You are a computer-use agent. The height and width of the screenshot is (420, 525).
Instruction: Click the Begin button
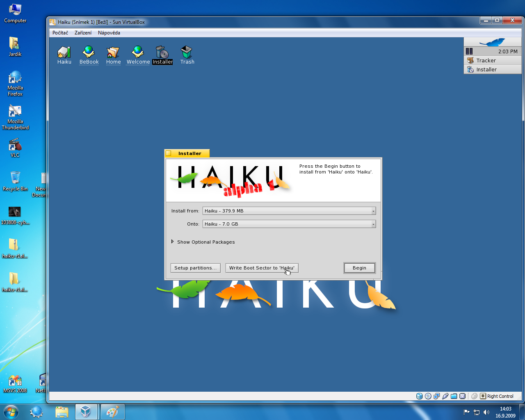(359, 268)
